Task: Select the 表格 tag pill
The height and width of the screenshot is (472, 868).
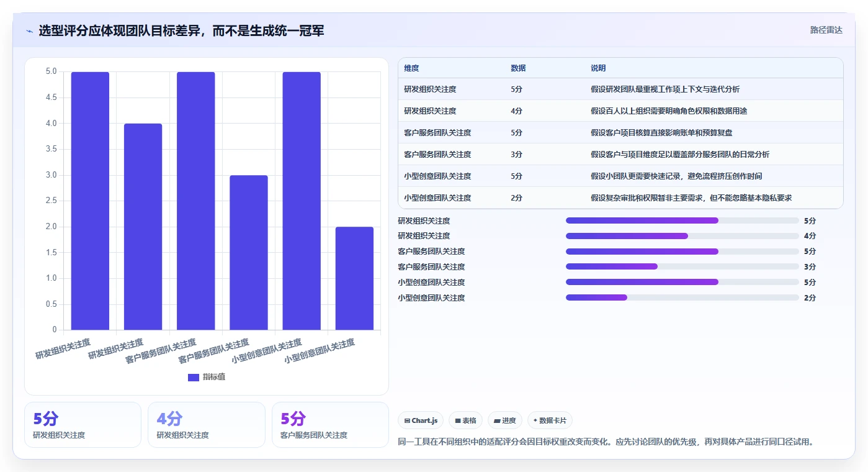Action: click(x=465, y=420)
